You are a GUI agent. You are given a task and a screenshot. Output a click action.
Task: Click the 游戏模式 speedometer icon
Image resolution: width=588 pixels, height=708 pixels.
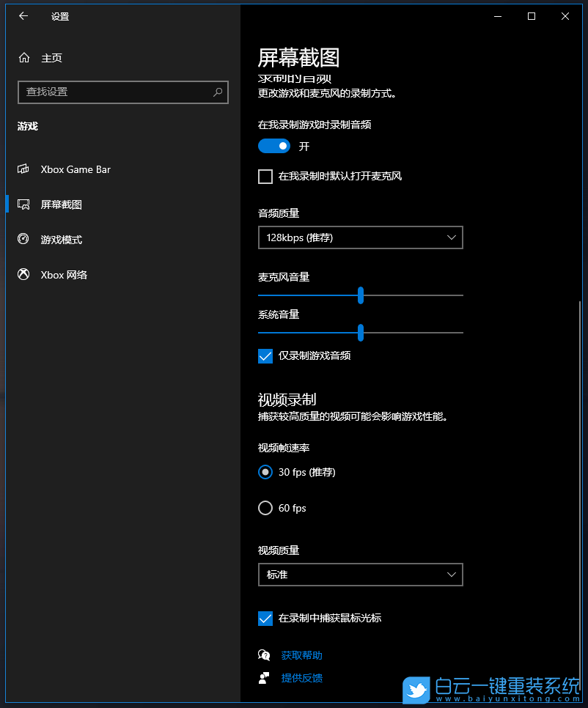[24, 240]
